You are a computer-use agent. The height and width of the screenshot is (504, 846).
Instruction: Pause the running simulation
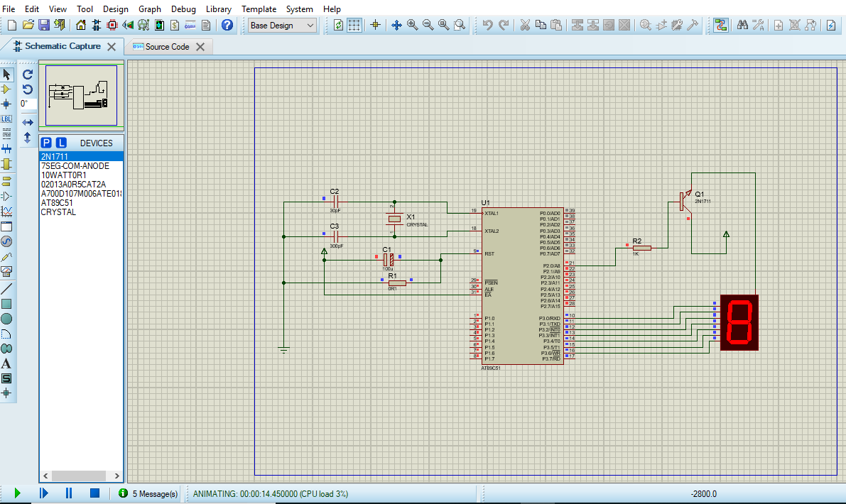pos(68,493)
